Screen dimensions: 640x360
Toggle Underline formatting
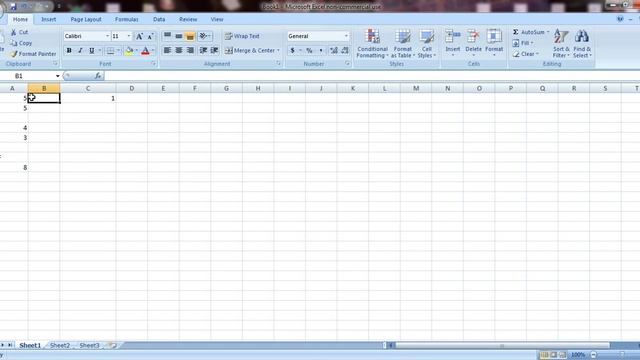(91, 51)
